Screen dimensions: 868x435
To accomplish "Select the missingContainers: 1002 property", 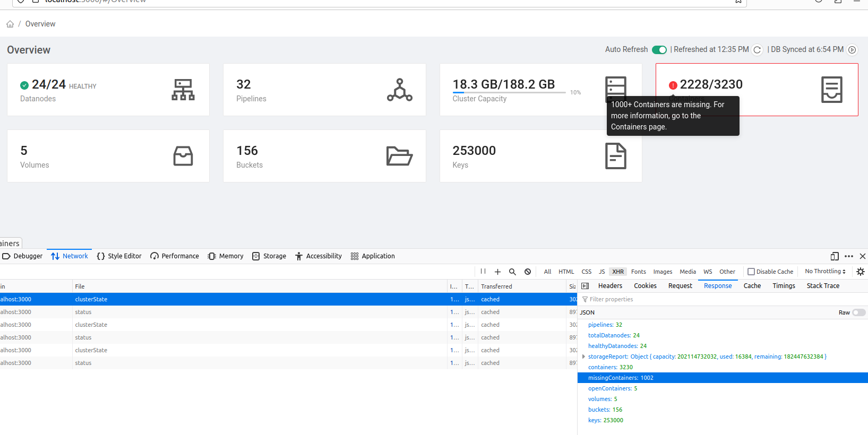I will pos(723,378).
